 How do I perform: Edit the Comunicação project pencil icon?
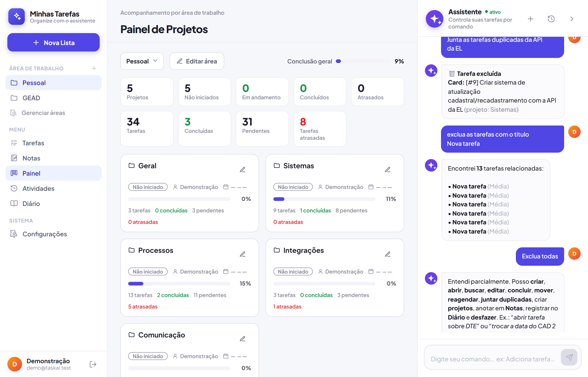(242, 339)
